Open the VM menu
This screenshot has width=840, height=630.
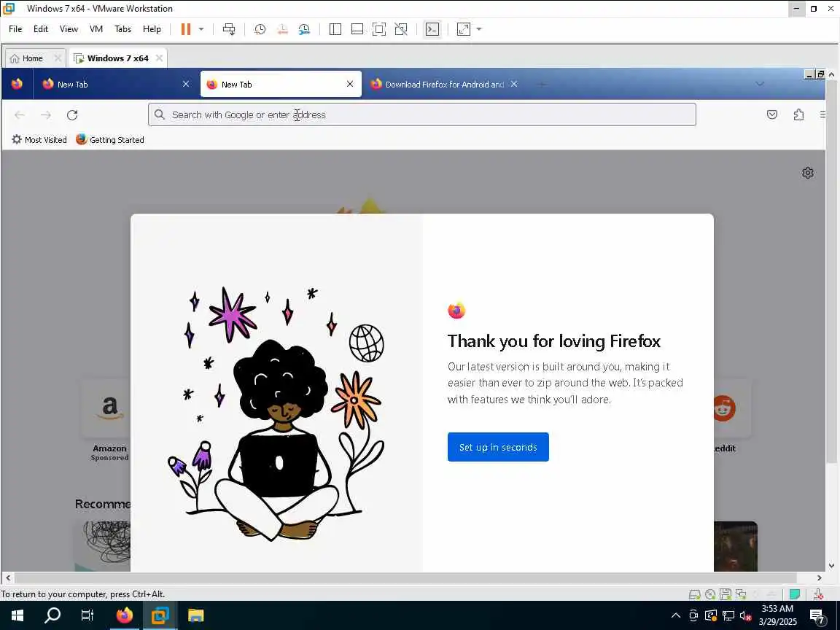click(x=96, y=29)
